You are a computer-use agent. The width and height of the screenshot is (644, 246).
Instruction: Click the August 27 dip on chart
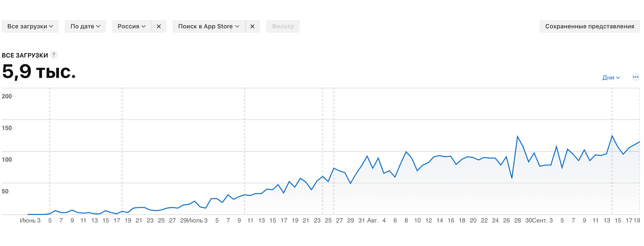pos(512,178)
